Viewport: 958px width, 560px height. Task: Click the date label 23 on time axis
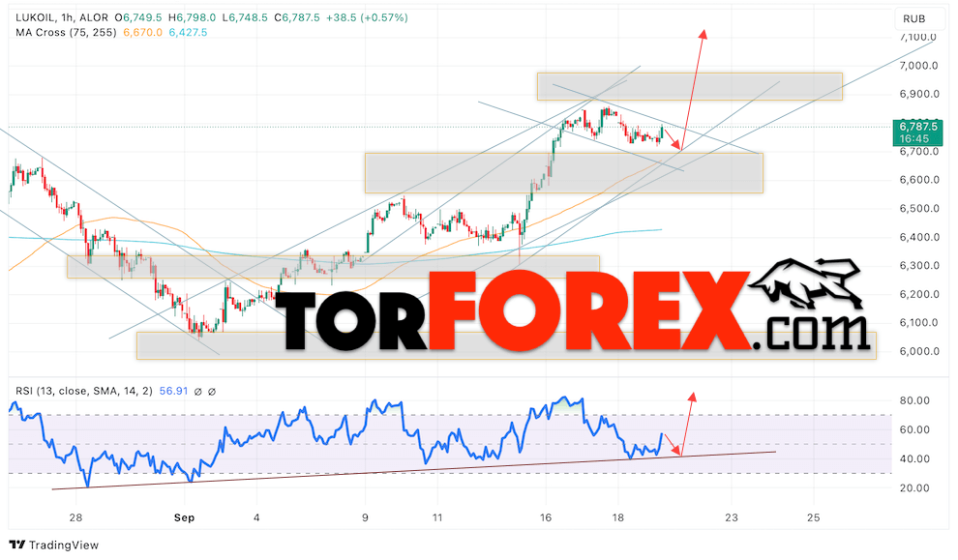tap(732, 517)
